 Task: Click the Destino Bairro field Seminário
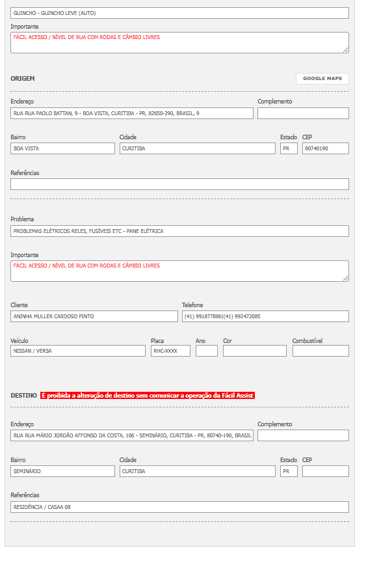click(x=62, y=471)
